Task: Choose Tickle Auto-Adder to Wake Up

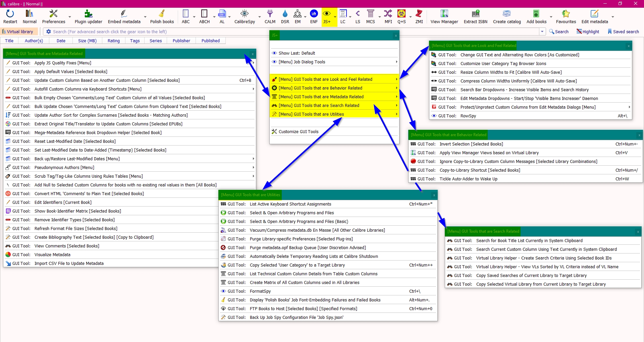Action: [x=526, y=179]
